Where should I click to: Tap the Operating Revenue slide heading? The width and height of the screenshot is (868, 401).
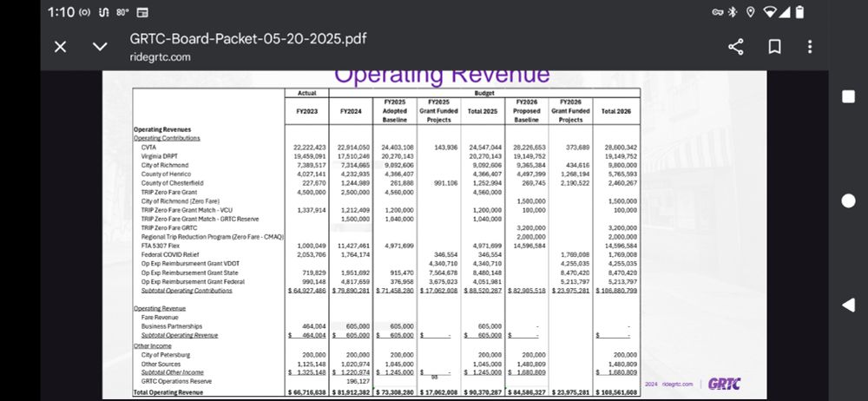coord(443,76)
